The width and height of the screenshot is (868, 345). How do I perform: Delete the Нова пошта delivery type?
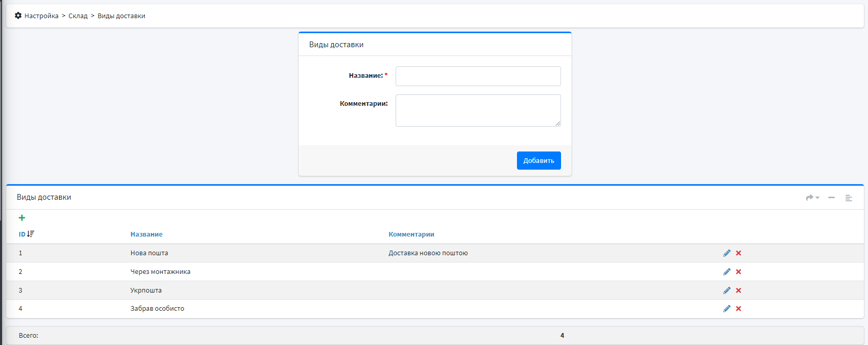click(738, 253)
